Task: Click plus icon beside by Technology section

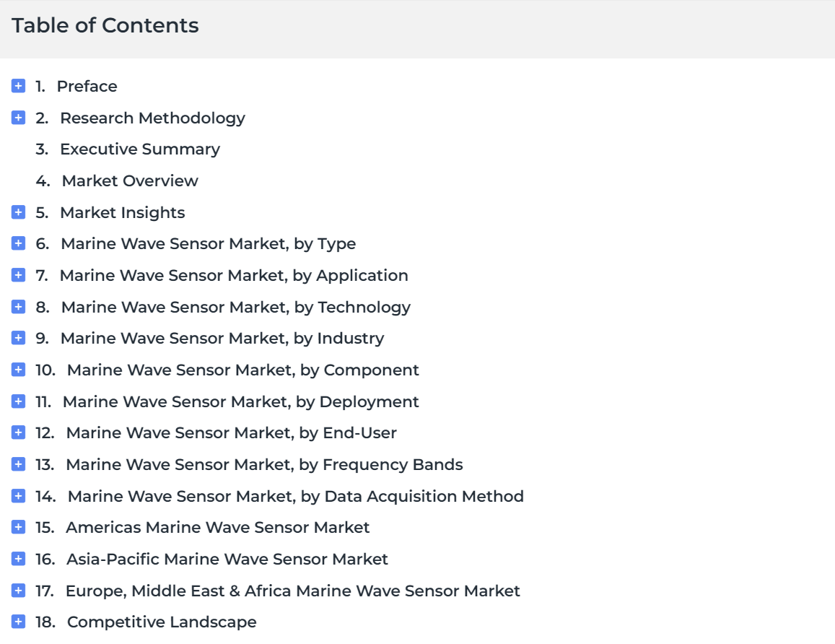Action: click(18, 307)
